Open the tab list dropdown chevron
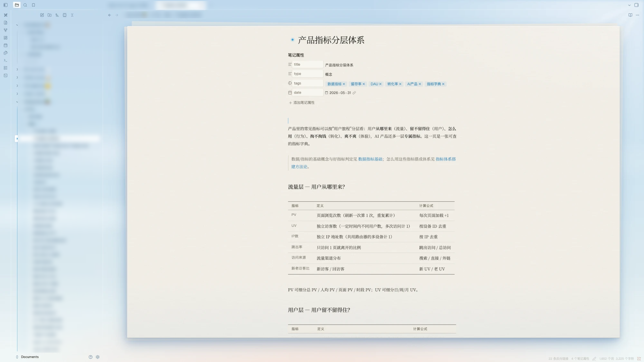The width and height of the screenshot is (644, 362). tap(629, 5)
